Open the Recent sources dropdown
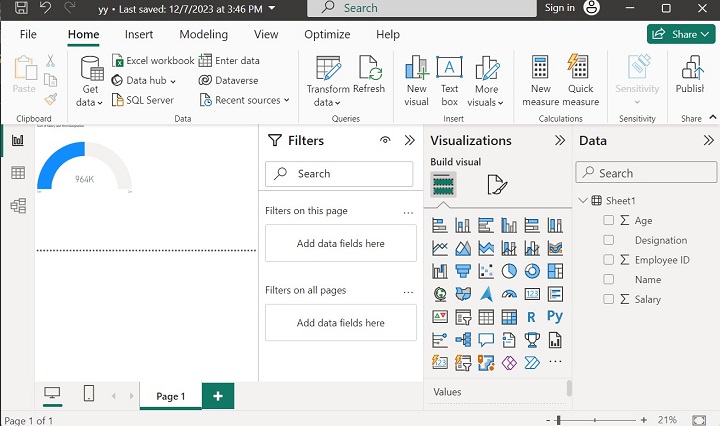Screen dimensions: 720x426 [x=245, y=100]
